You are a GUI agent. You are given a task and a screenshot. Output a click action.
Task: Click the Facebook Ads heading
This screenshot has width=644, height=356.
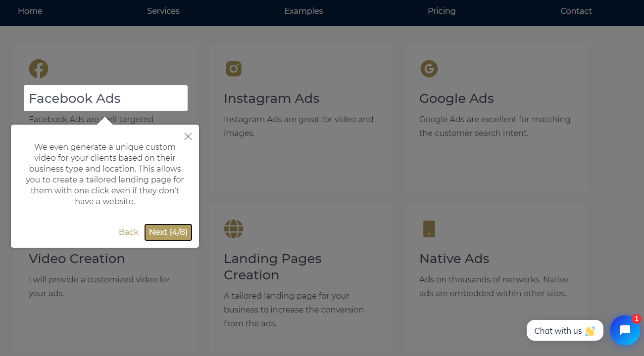75,98
